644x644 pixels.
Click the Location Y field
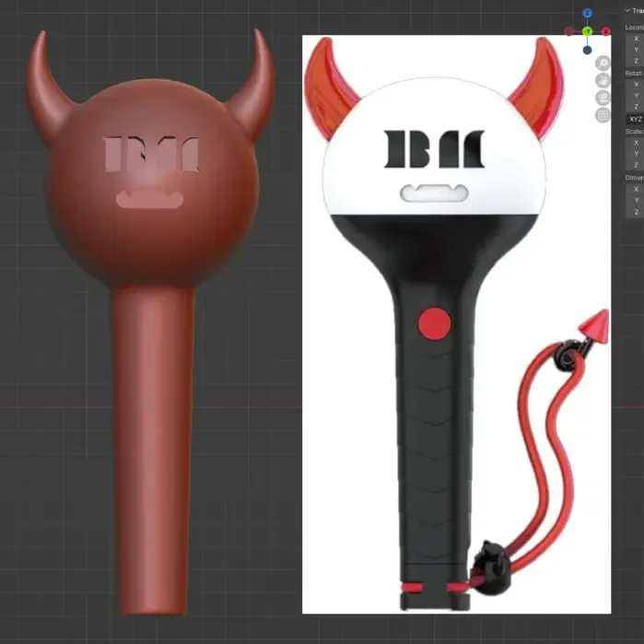[635, 50]
